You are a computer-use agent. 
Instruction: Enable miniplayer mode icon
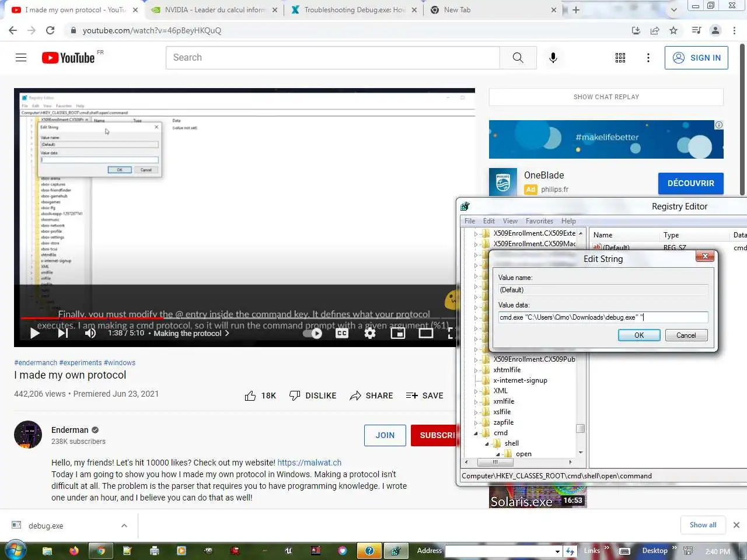click(398, 333)
